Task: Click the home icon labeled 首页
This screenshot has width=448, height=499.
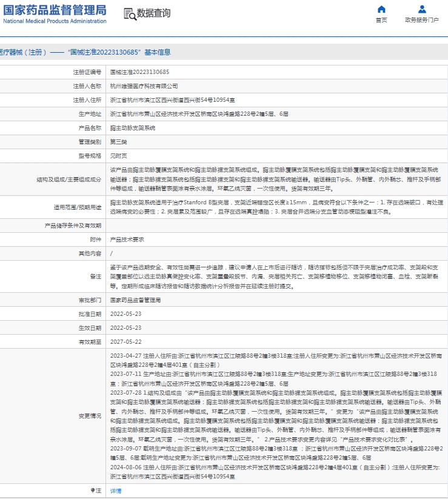Action: click(381, 9)
